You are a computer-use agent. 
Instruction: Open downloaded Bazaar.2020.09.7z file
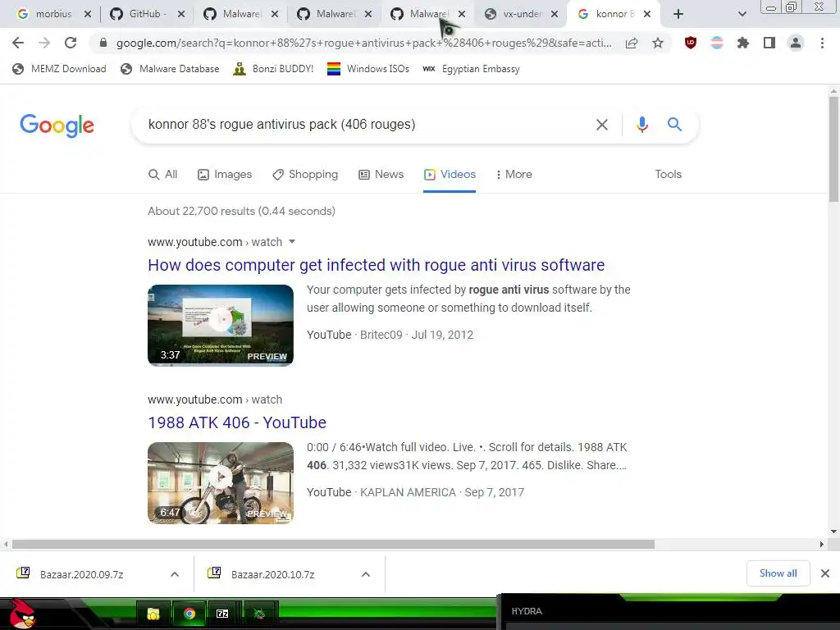(81, 574)
